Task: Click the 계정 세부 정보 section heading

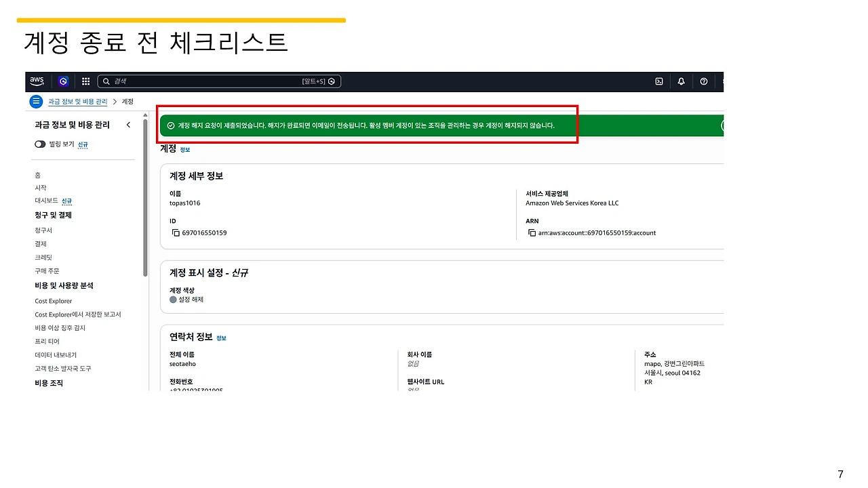Action: tap(197, 176)
